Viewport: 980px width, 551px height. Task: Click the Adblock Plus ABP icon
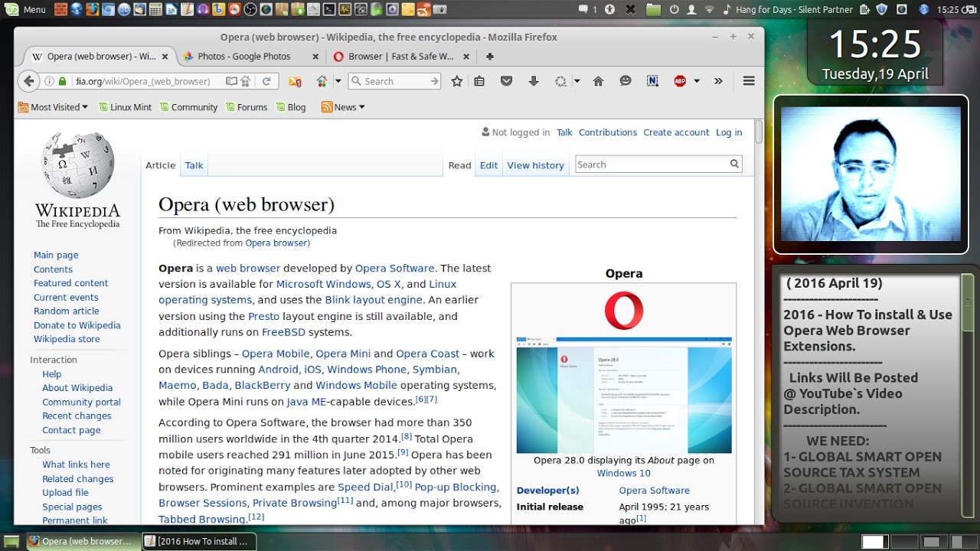[x=680, y=81]
